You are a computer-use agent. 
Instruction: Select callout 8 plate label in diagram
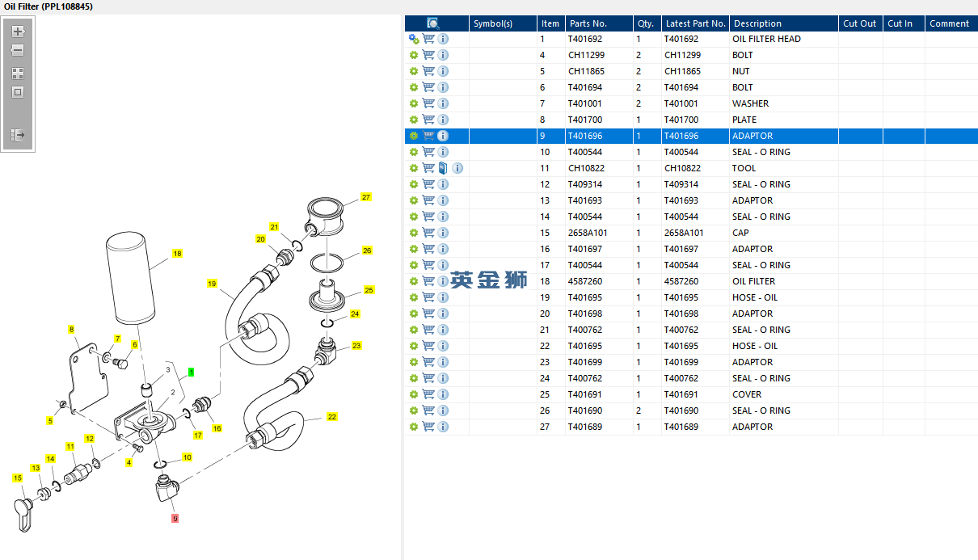[x=71, y=330]
